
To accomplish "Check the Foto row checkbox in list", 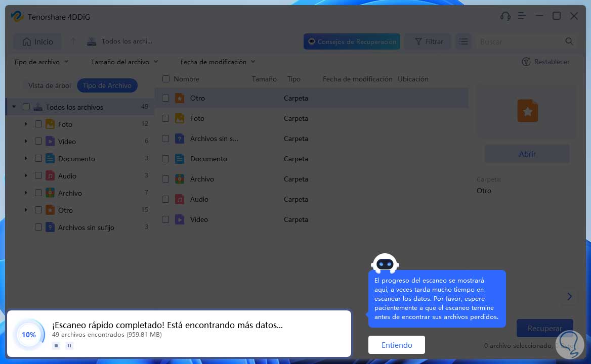I will (165, 118).
